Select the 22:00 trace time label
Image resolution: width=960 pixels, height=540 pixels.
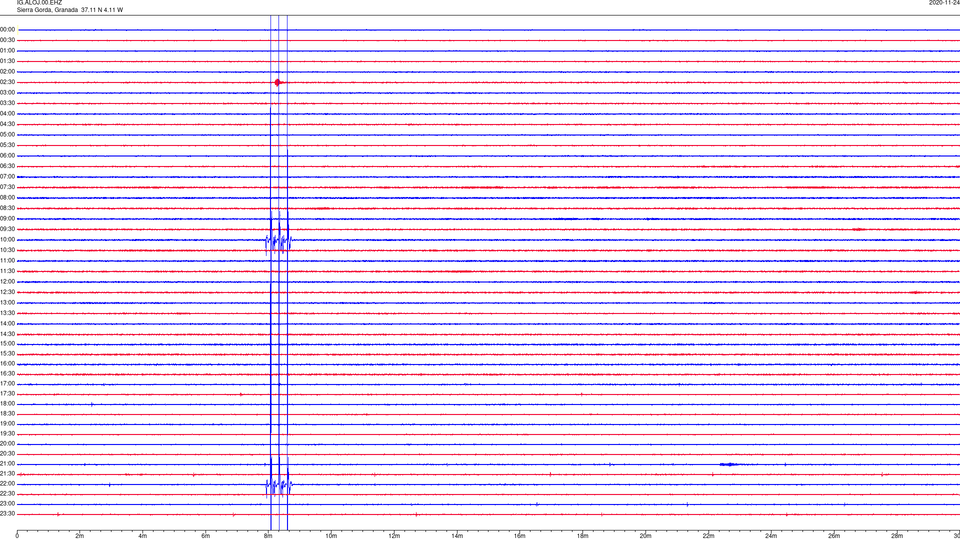point(7,484)
